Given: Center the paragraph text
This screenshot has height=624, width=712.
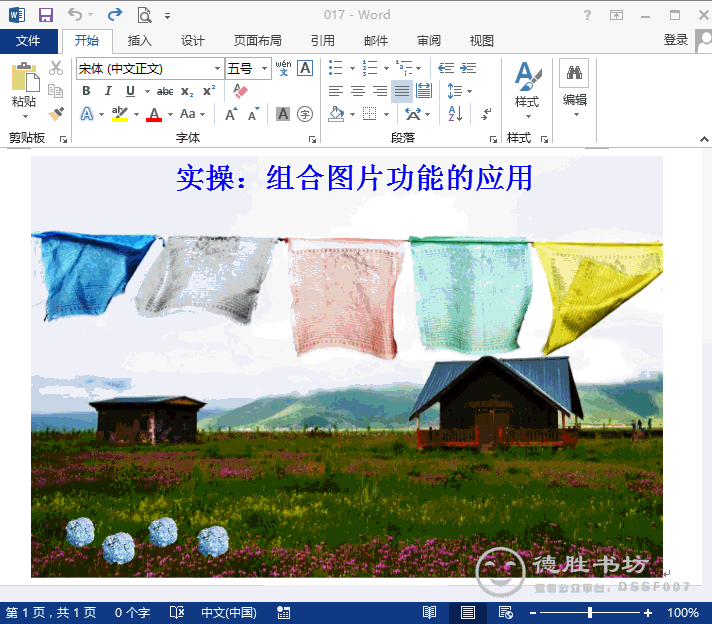Looking at the screenshot, I should [x=358, y=91].
